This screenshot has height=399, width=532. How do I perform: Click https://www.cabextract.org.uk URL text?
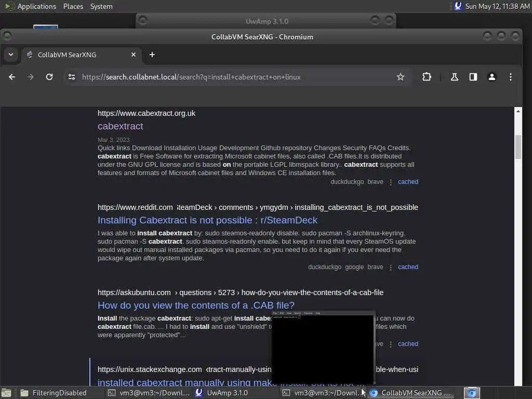146,113
